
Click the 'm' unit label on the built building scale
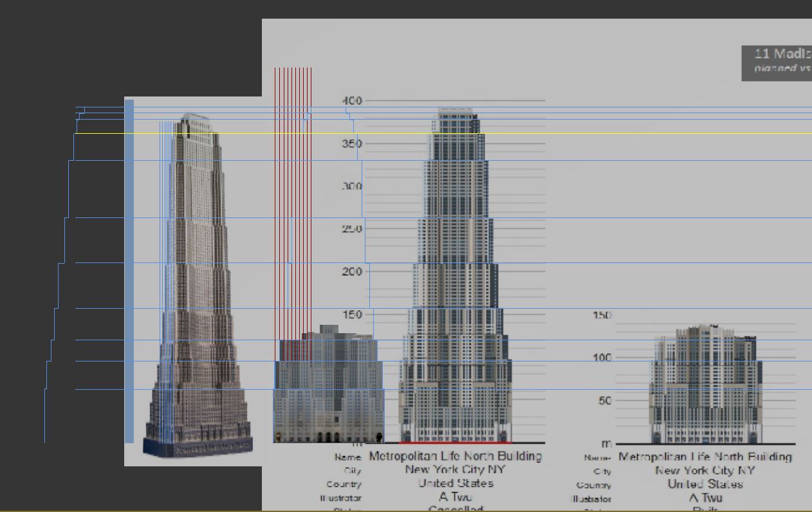pos(607,444)
